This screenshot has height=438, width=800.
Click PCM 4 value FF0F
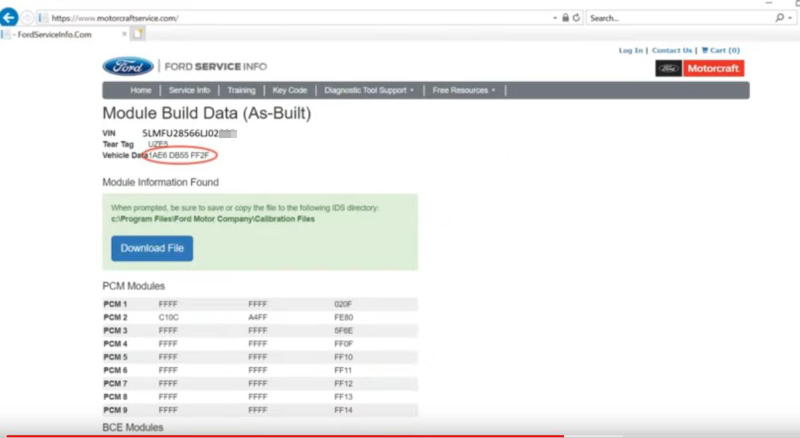click(343, 344)
